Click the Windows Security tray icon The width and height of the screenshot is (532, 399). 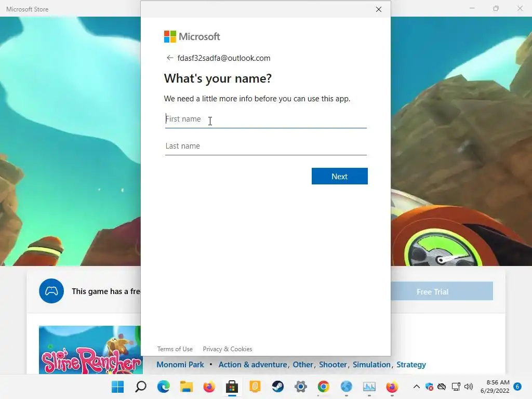(429, 387)
